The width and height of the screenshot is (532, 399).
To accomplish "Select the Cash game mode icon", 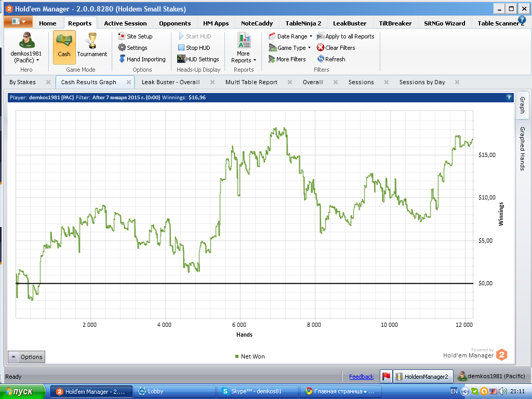I will click(64, 47).
